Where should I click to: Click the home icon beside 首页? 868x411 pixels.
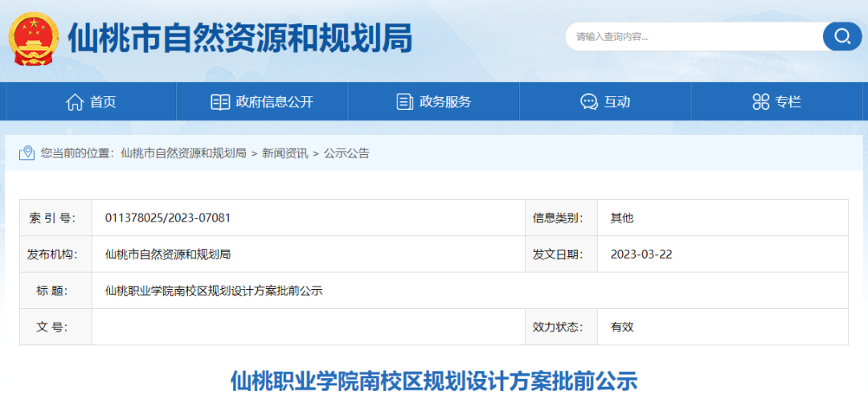point(74,102)
